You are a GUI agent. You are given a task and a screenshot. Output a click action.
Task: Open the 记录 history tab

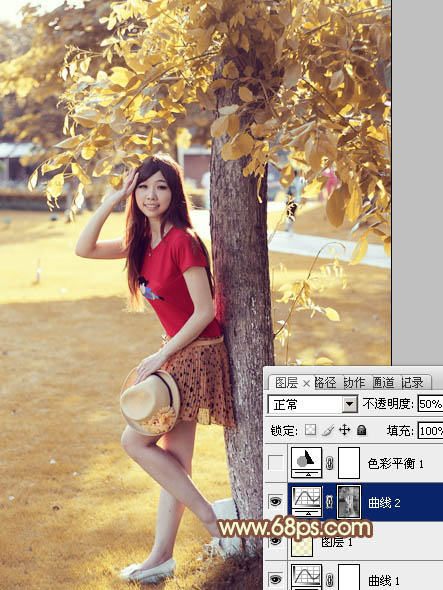[x=412, y=383]
